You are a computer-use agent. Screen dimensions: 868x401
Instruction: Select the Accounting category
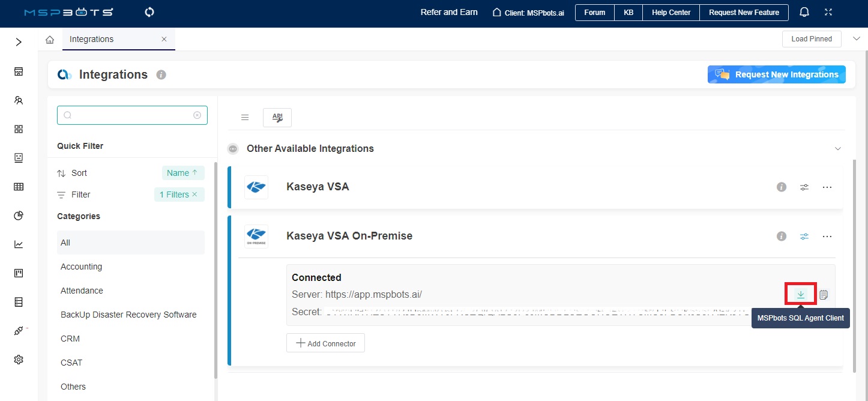pyautogui.click(x=82, y=267)
